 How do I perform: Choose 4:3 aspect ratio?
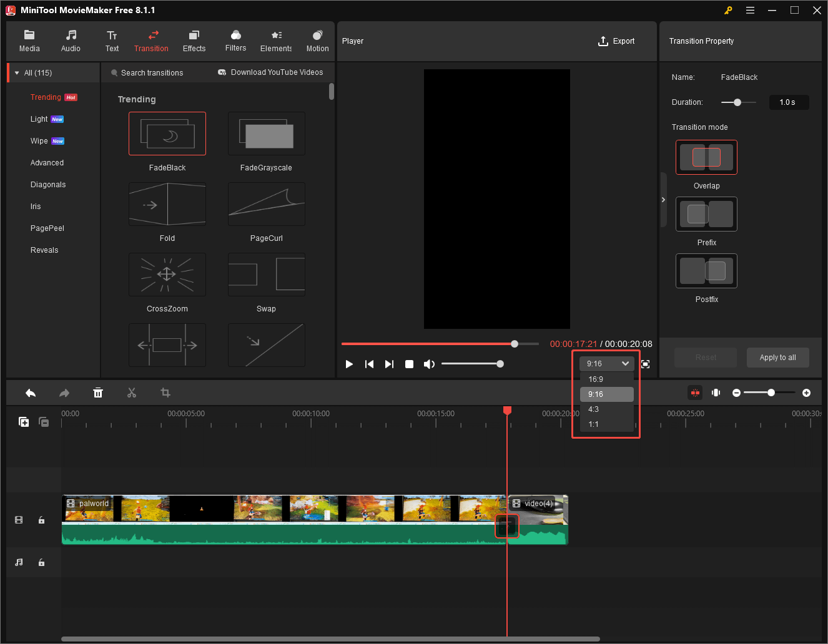(x=606, y=409)
